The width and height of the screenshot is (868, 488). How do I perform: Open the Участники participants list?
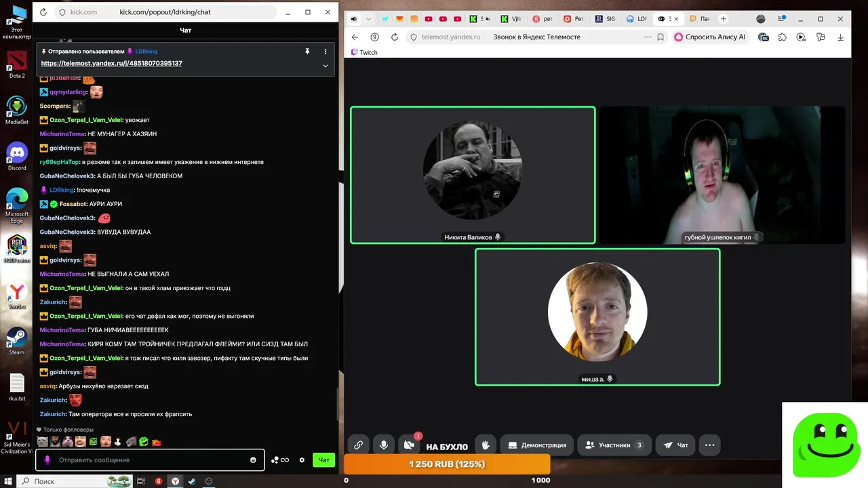coord(614,445)
